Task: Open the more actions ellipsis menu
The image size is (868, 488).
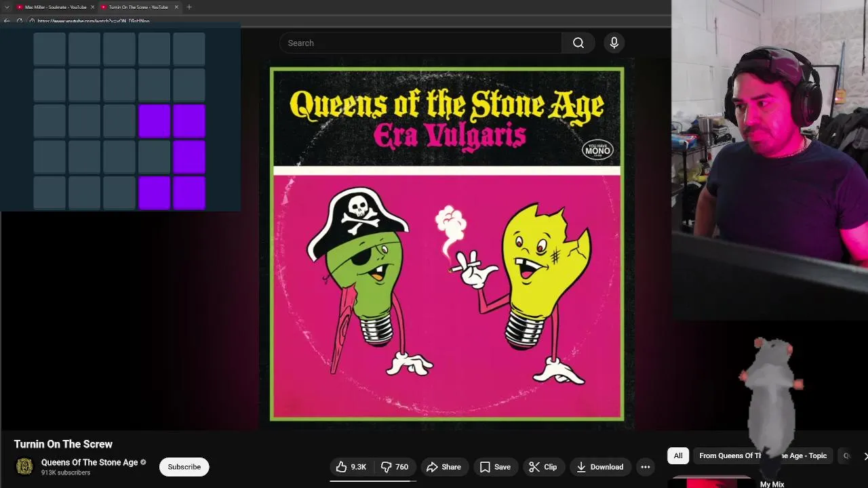Action: point(646,466)
